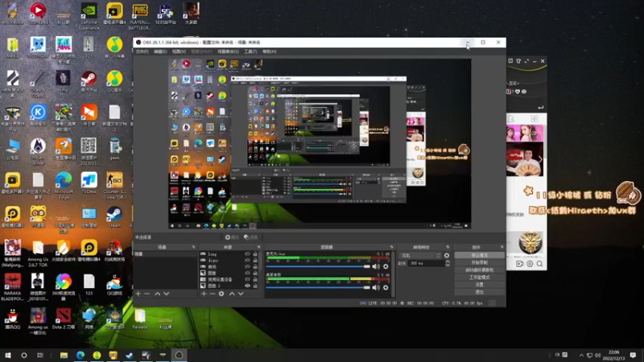Screen dimensions: 644x362
Task: Open the scene transition type dropdown
Action: 420,255
